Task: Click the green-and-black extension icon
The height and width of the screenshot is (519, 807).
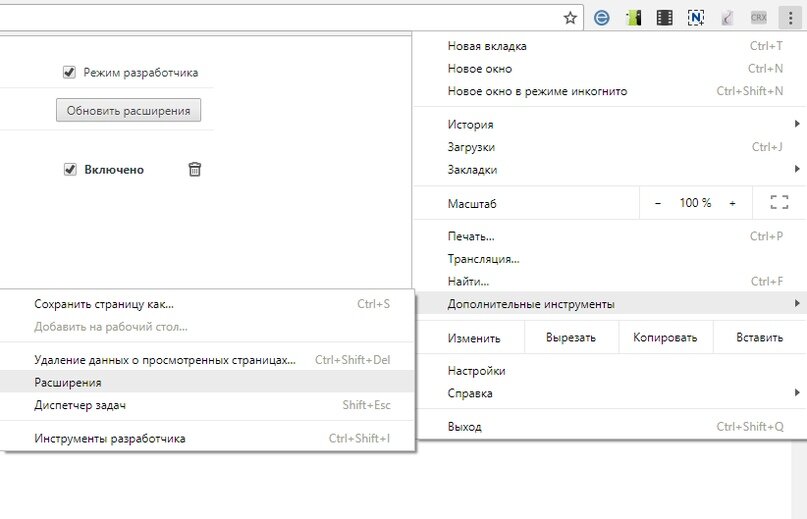Action: coord(633,18)
